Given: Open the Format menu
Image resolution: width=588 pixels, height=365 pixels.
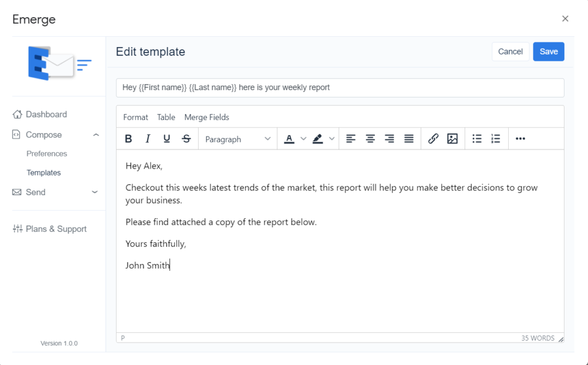Looking at the screenshot, I should pyautogui.click(x=136, y=117).
